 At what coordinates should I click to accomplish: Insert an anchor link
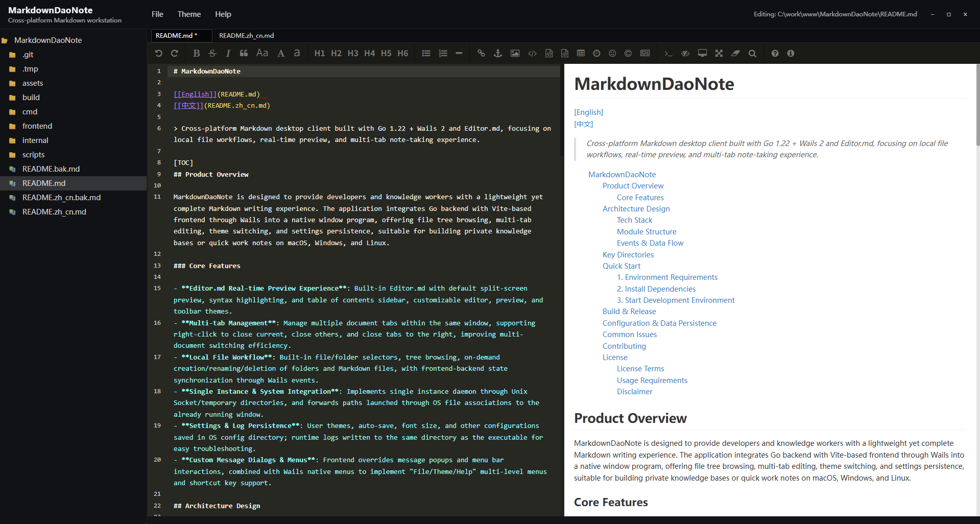point(498,53)
